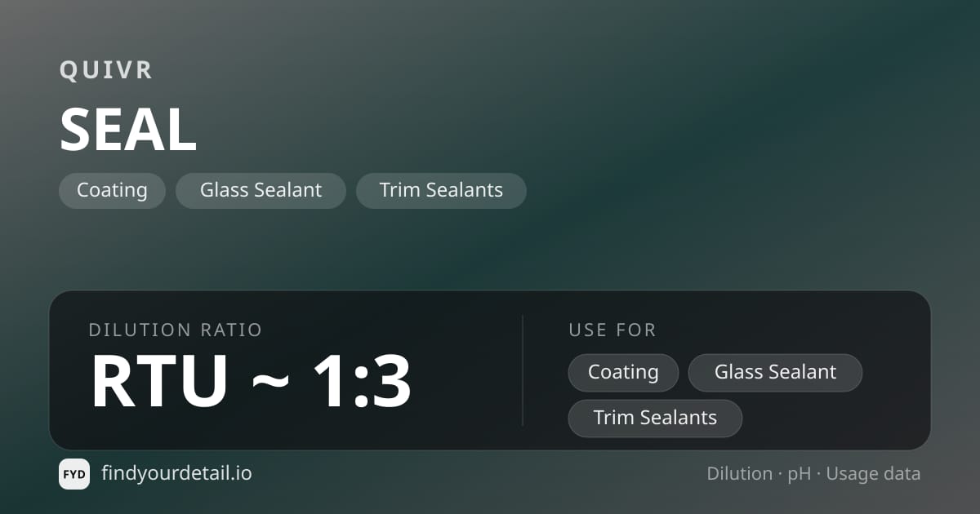Click the pH text in the footer
The height and width of the screenshot is (514, 980).
tap(799, 475)
